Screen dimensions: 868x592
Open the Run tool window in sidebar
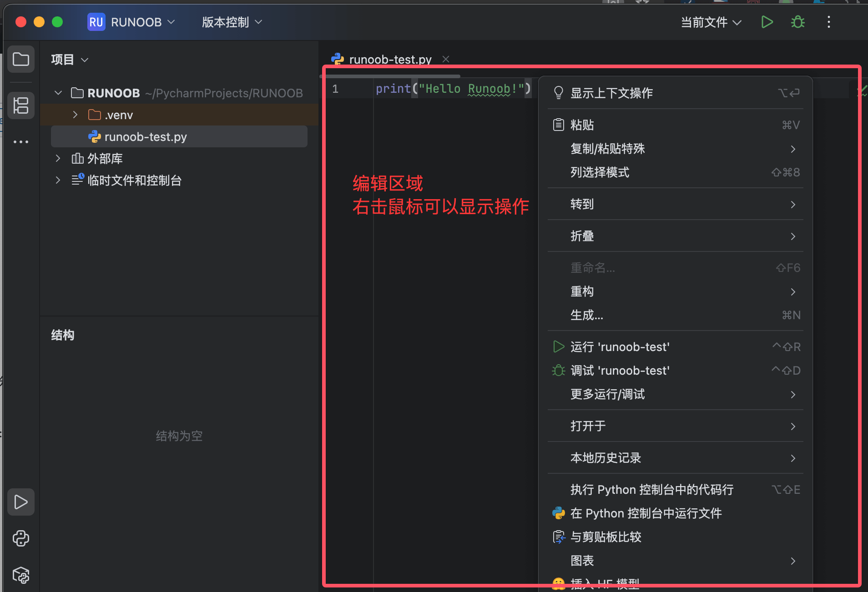click(x=21, y=502)
